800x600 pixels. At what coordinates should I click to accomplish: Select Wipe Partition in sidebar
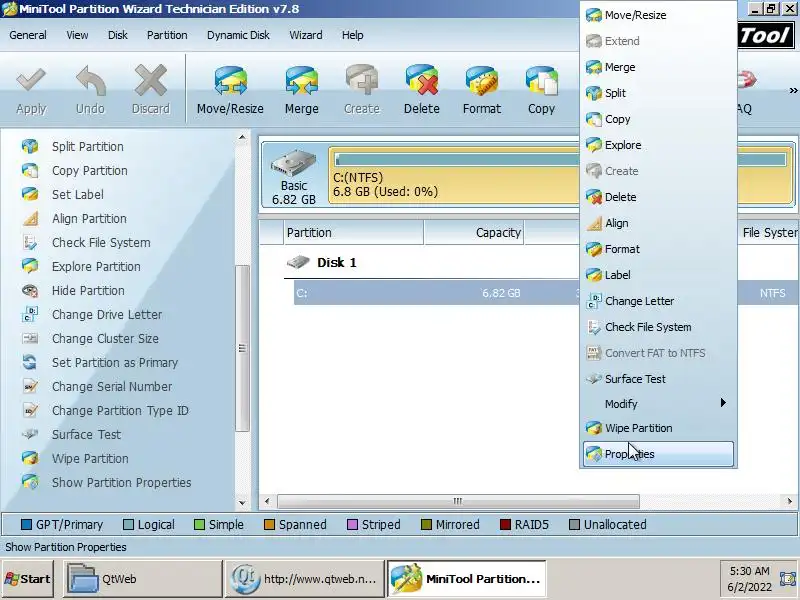point(90,458)
